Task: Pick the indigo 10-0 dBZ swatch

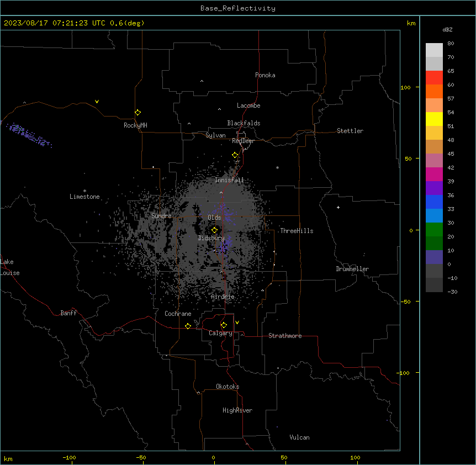Action: click(434, 257)
